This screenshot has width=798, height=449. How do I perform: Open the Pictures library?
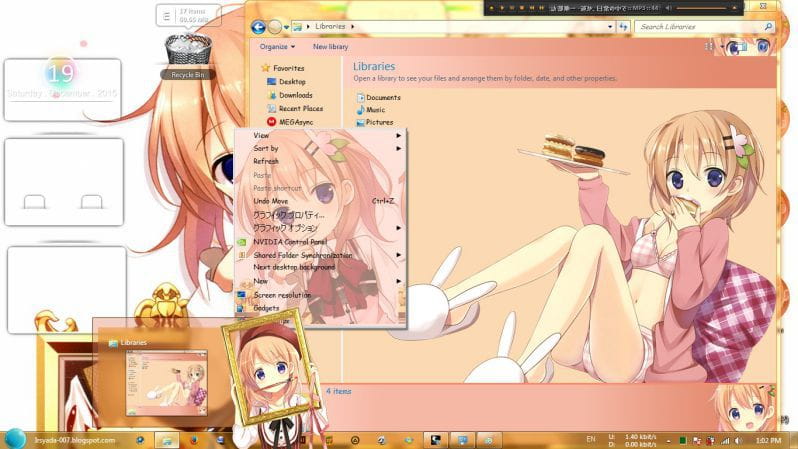tap(378, 122)
